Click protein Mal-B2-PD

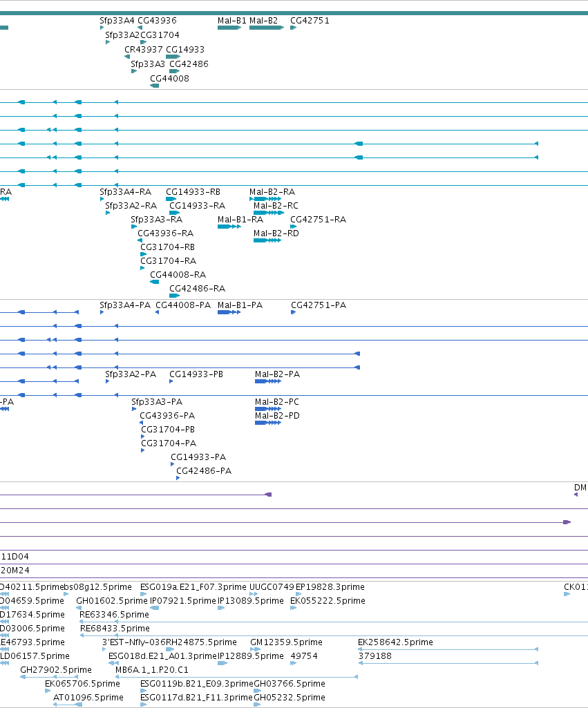[277, 416]
